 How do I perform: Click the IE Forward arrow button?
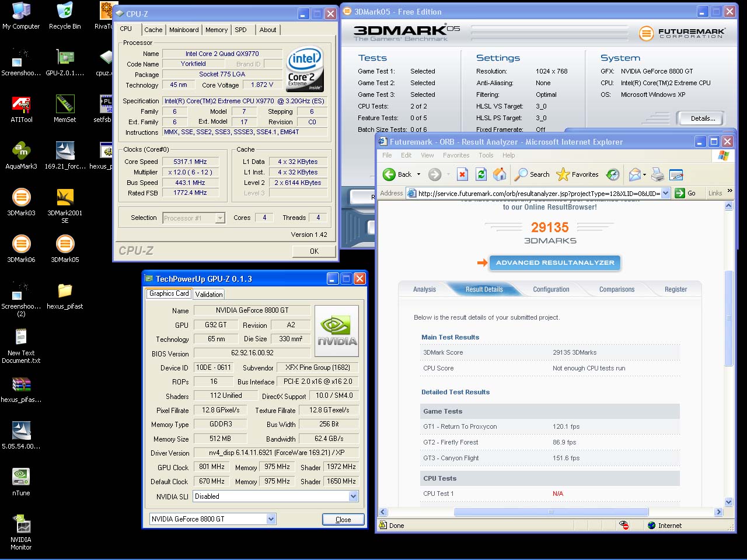click(434, 174)
